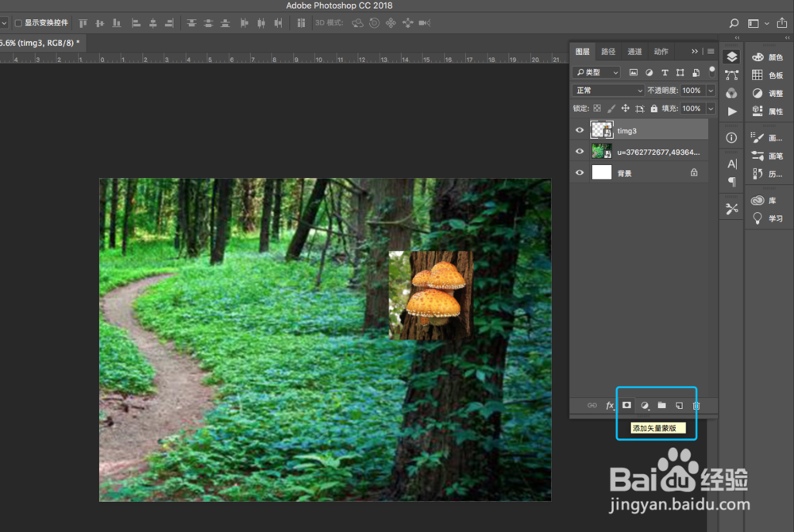Open the 正常 blend mode dropdown

(608, 91)
